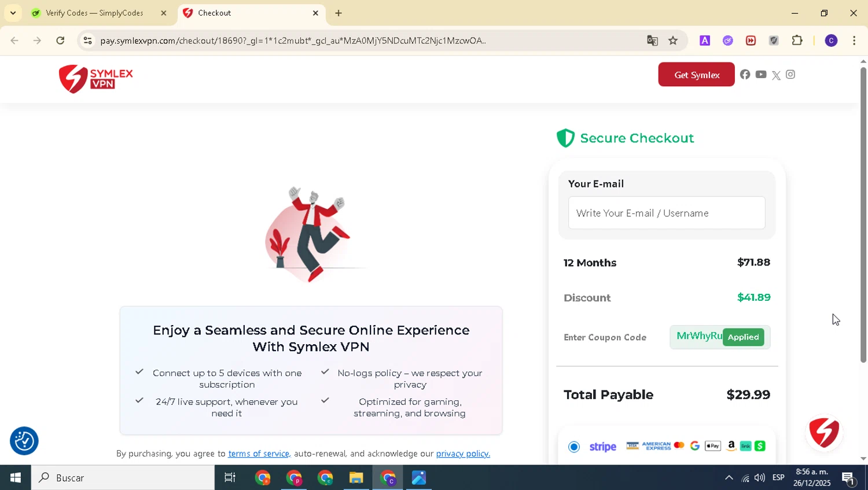Image resolution: width=868 pixels, height=490 pixels.
Task: Click the 12 Months $71.88 price
Action: pyautogui.click(x=753, y=262)
